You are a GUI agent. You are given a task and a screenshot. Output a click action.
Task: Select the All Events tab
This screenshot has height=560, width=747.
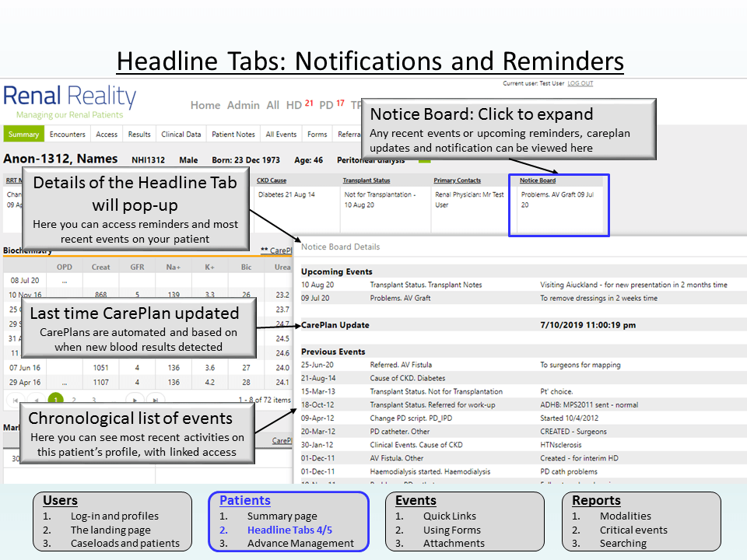(281, 135)
